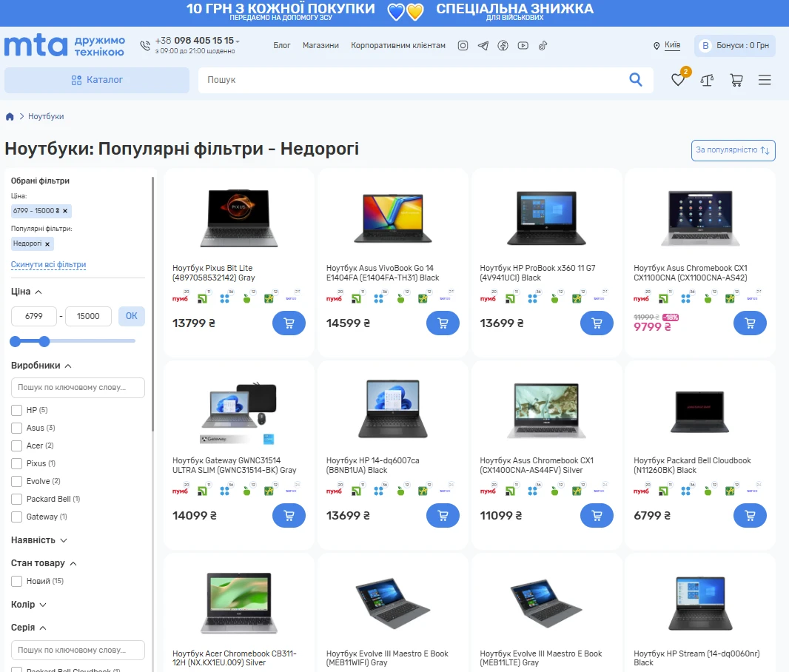
Task: Click Скинути всі фільтри link
Action: tap(48, 264)
